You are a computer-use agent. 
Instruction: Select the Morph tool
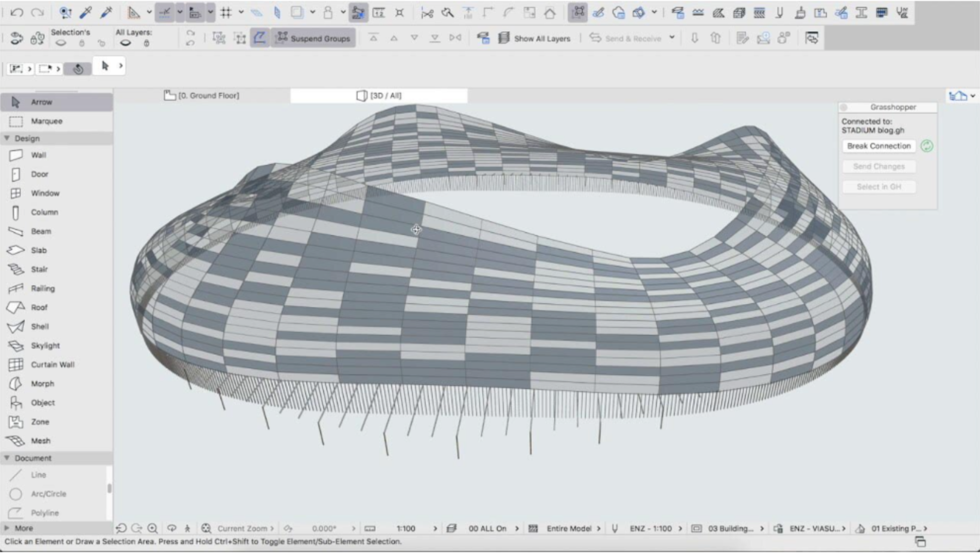[42, 384]
